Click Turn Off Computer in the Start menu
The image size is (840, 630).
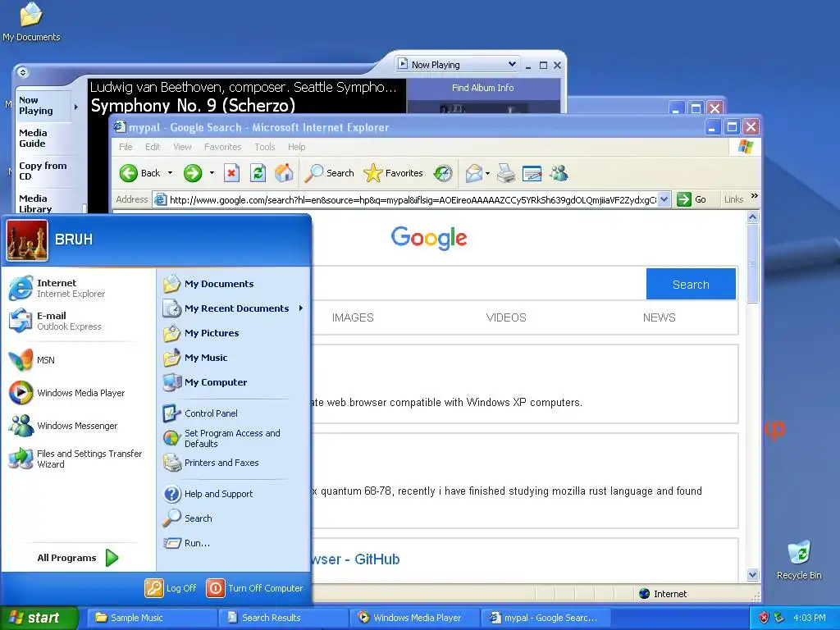(x=255, y=587)
